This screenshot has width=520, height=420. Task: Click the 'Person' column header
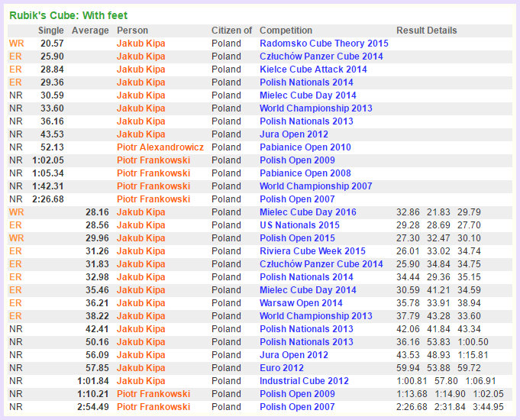pyautogui.click(x=132, y=31)
